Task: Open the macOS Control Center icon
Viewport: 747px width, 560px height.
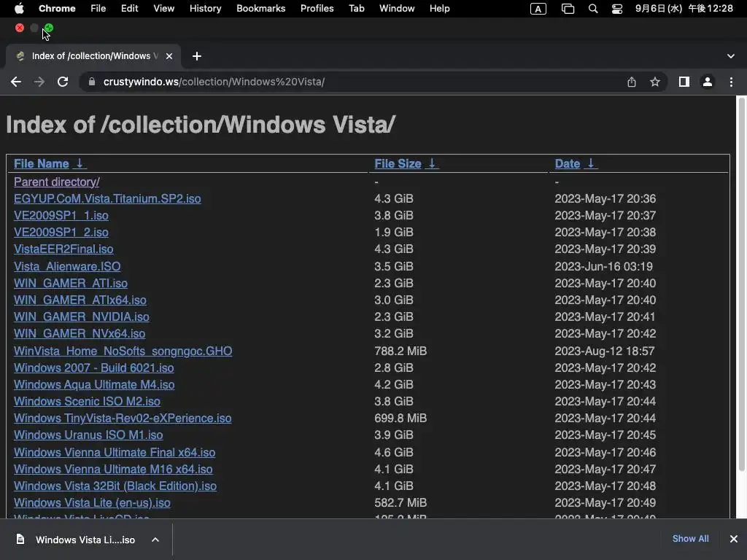Action: tap(617, 9)
